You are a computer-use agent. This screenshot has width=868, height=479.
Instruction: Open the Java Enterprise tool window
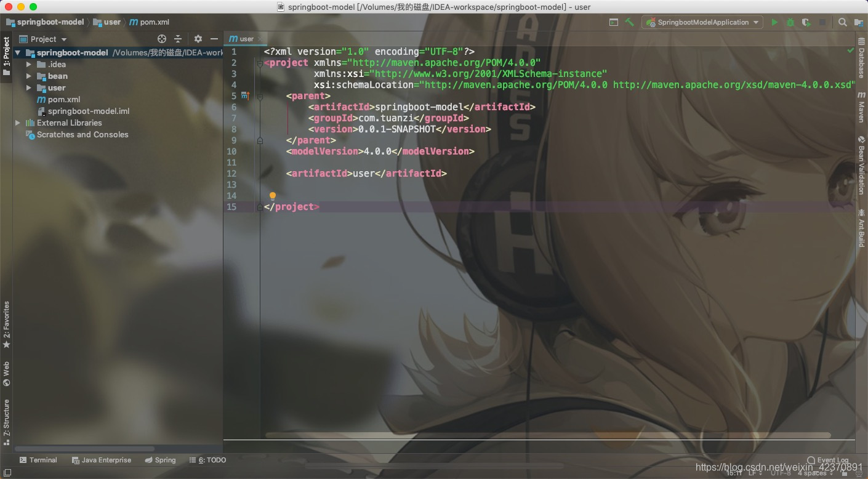102,460
